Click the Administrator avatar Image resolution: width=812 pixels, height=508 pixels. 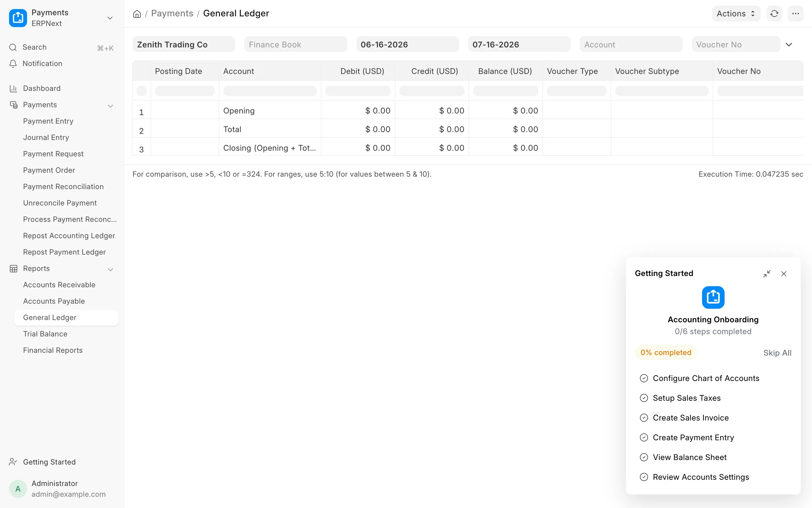(18, 489)
